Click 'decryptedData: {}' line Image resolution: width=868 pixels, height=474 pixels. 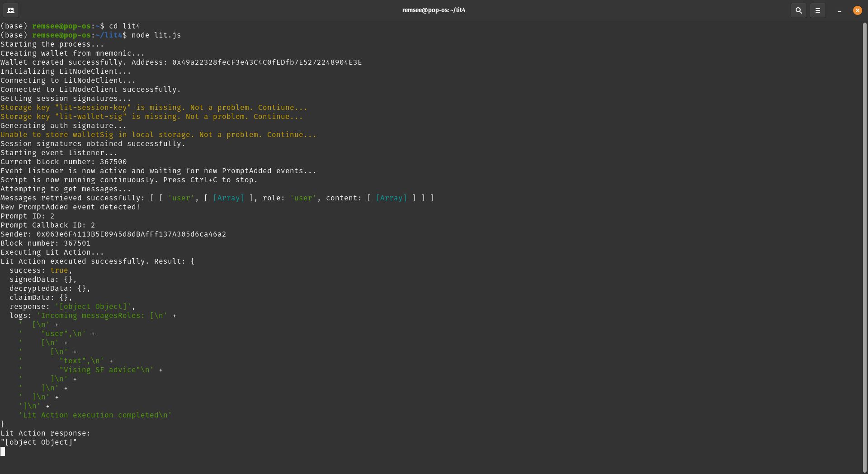pos(50,289)
